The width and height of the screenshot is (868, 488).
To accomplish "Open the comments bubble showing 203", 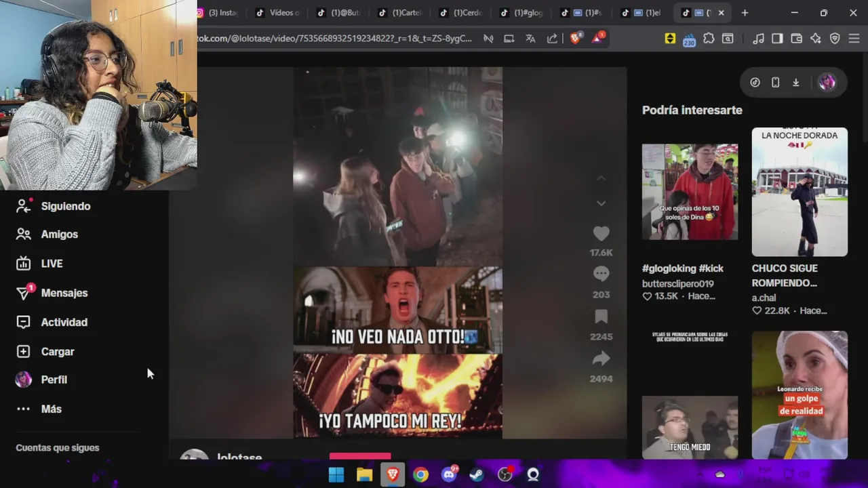I will click(601, 274).
